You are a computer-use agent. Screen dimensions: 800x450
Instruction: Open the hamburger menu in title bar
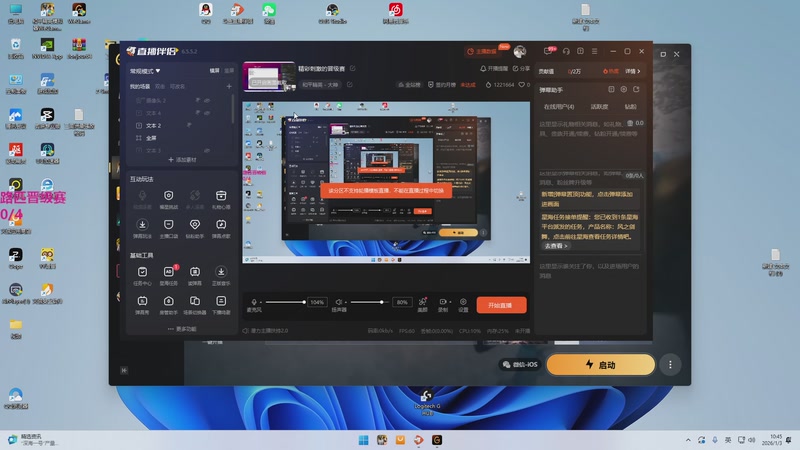point(594,51)
